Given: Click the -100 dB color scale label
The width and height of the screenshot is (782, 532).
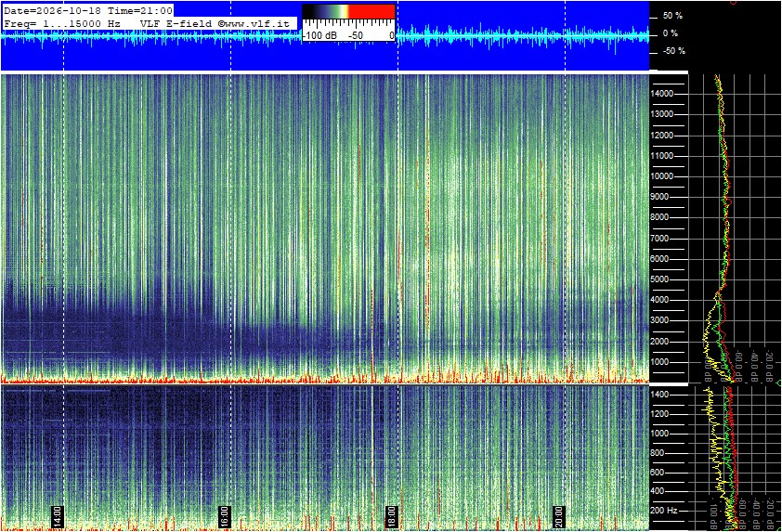Looking at the screenshot, I should coord(320,36).
